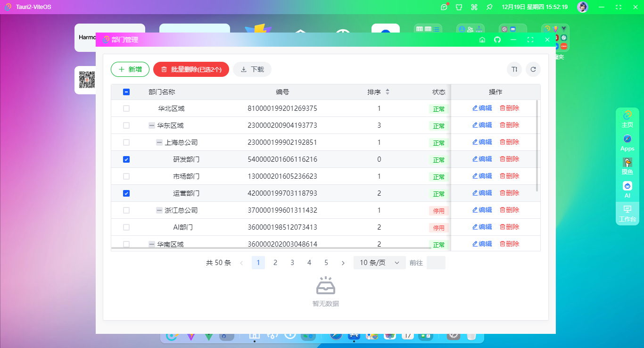Viewport: 644px width, 348px height.
Task: Open the GitHub icon in window title bar
Action: point(497,40)
